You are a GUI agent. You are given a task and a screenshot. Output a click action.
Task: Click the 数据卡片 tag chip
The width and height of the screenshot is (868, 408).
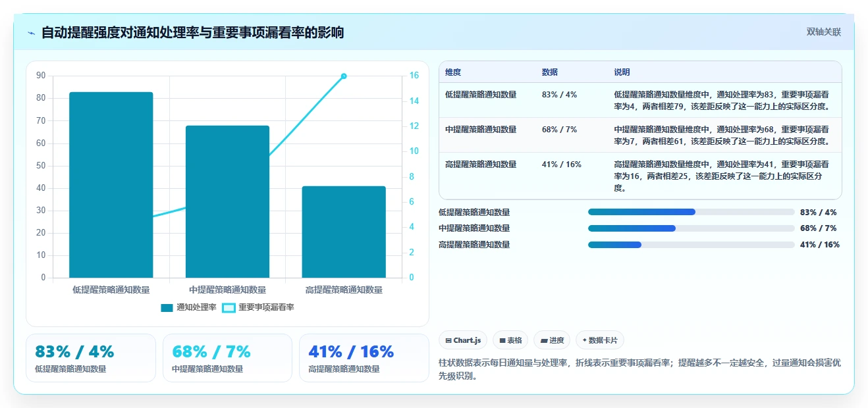coord(599,340)
